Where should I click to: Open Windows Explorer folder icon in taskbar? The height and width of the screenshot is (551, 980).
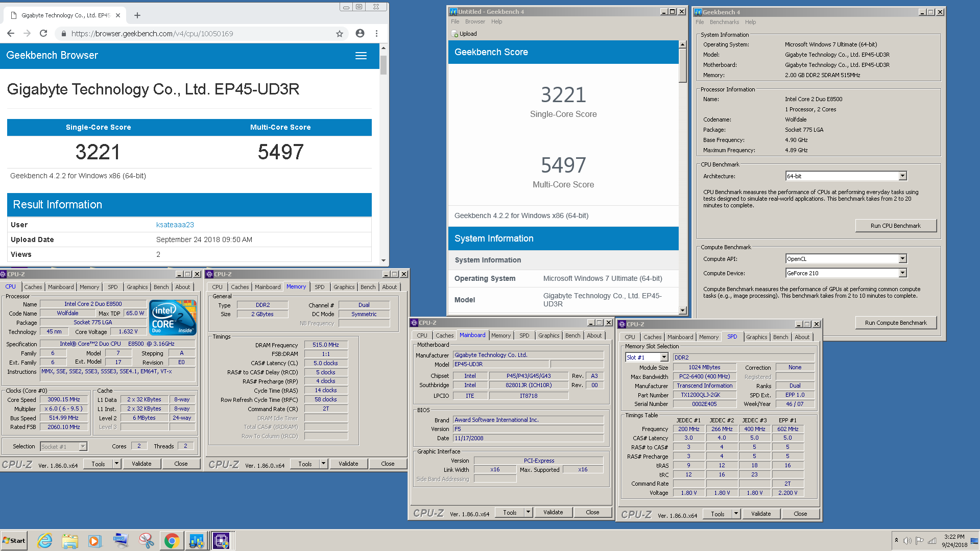tap(70, 541)
